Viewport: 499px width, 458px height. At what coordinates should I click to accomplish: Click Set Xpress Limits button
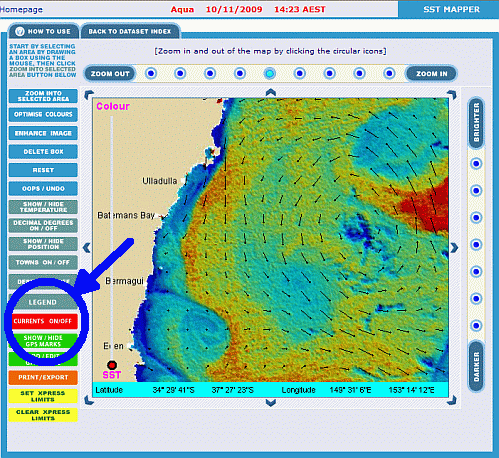point(43,396)
